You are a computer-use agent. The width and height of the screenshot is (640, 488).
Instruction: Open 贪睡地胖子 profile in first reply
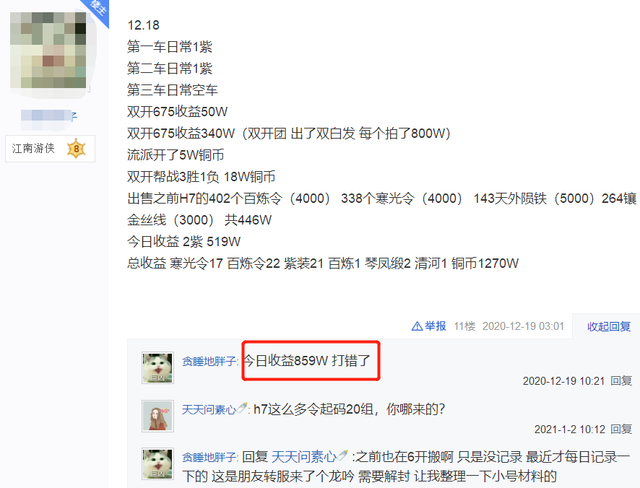(x=209, y=361)
